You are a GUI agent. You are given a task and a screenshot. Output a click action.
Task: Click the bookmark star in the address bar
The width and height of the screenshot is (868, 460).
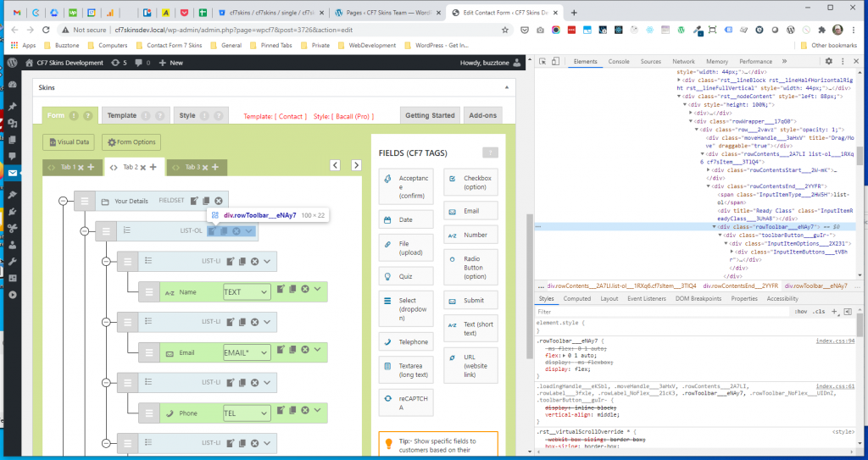click(505, 30)
